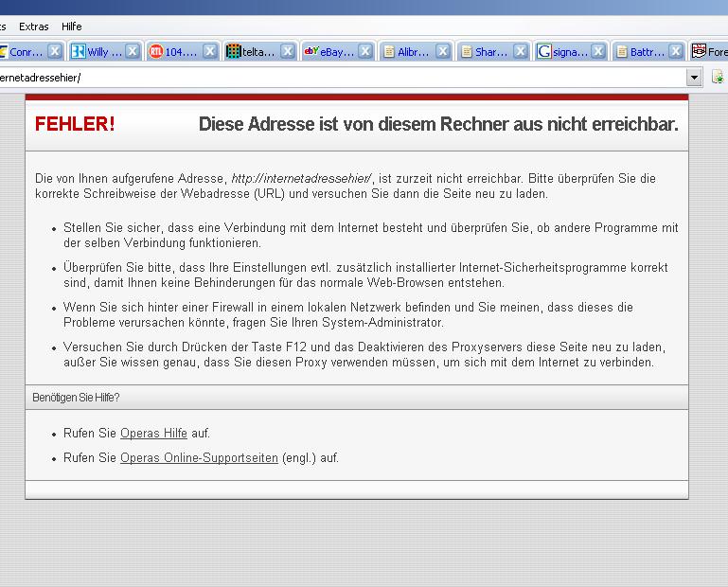Open the Operas Online-Supportseiten link
Viewport: 728px width, 587px height.
click(x=199, y=458)
